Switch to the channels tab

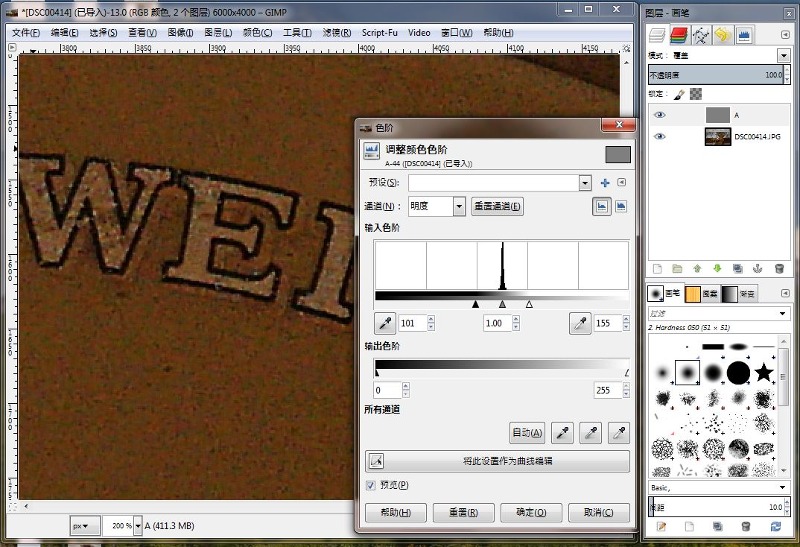tap(678, 35)
